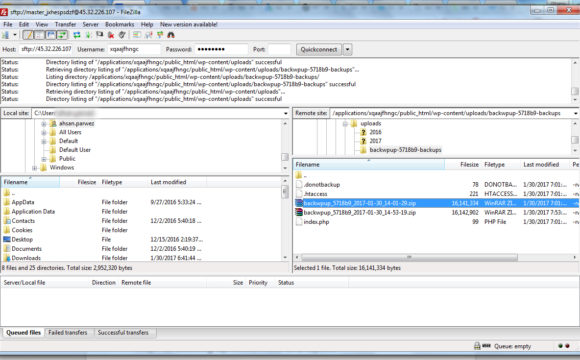Open the Edit menu
This screenshot has height=360, width=580.
(x=24, y=24)
